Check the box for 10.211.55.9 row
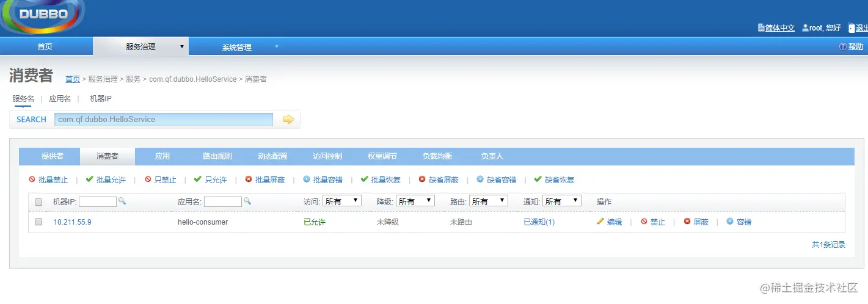 38,222
